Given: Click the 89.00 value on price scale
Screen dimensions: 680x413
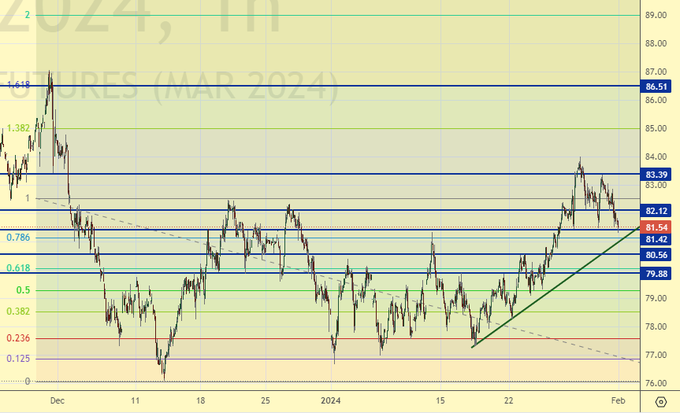Looking at the screenshot, I should [x=656, y=15].
